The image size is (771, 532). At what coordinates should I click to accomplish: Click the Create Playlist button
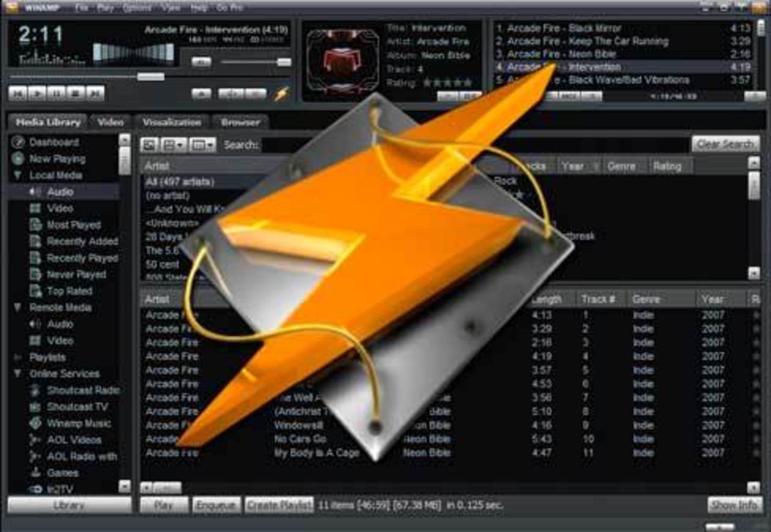[x=279, y=505]
